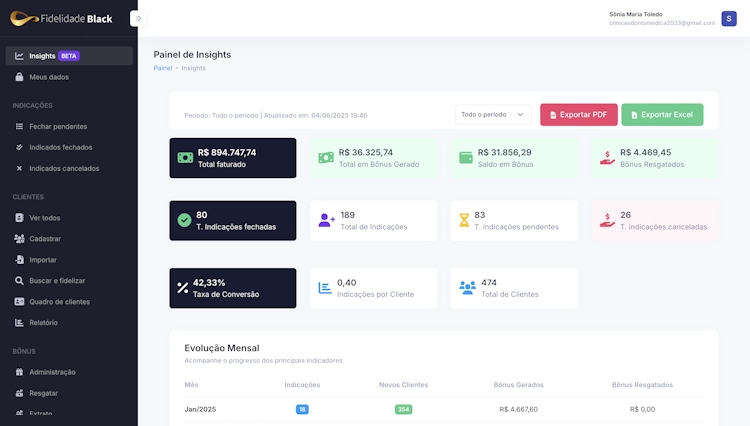
Task: Click the double-check icon beside Indicados fechados
Action: [x=19, y=147]
